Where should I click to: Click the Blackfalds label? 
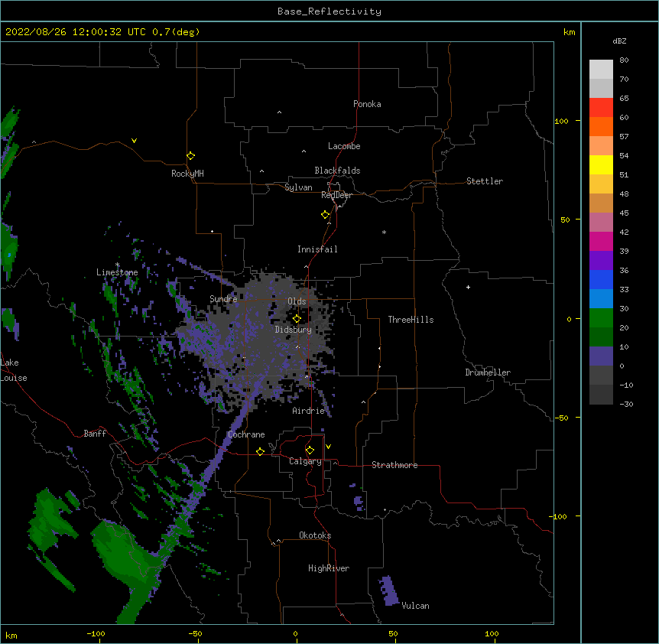coord(337,171)
